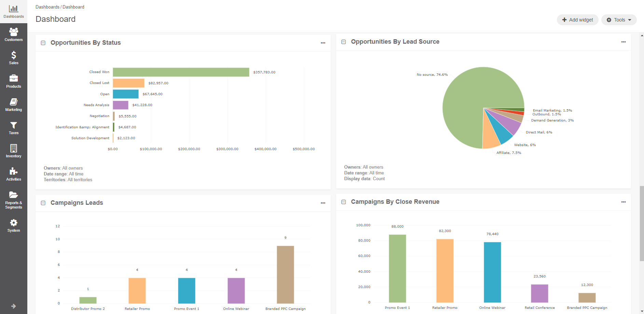Click Territories: All territories text

(68, 180)
